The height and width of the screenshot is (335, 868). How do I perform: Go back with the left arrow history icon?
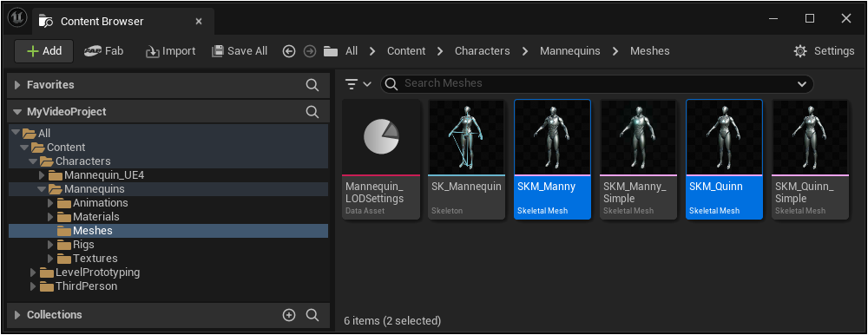(289, 51)
